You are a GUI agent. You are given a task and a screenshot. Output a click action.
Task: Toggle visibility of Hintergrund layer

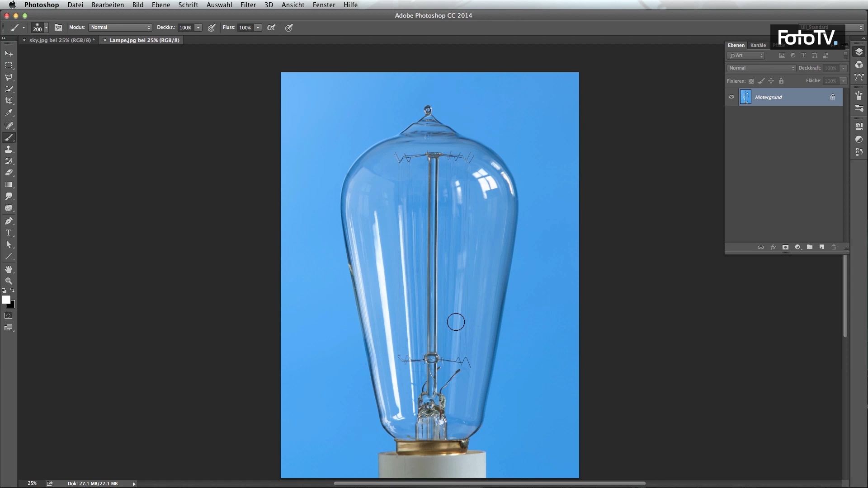(731, 97)
